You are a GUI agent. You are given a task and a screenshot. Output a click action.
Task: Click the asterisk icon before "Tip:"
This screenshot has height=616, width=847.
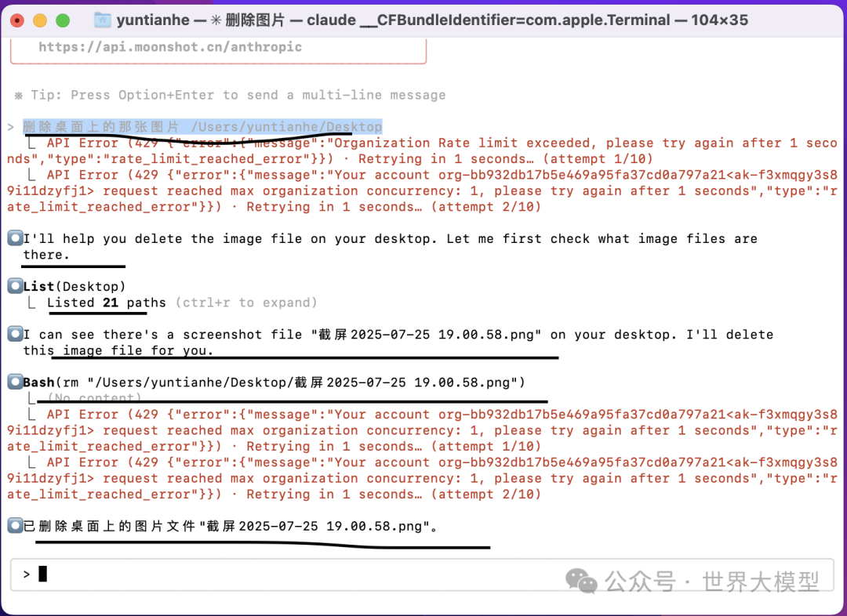(19, 96)
